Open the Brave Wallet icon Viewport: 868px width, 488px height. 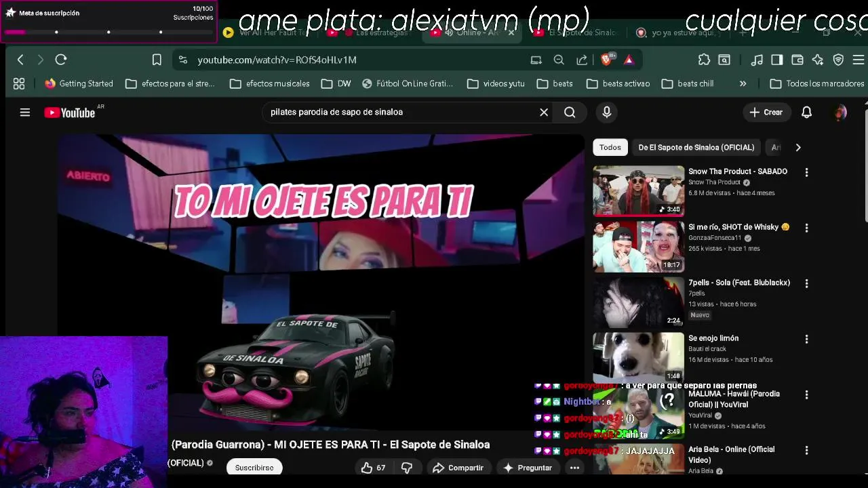pyautogui.click(x=797, y=60)
